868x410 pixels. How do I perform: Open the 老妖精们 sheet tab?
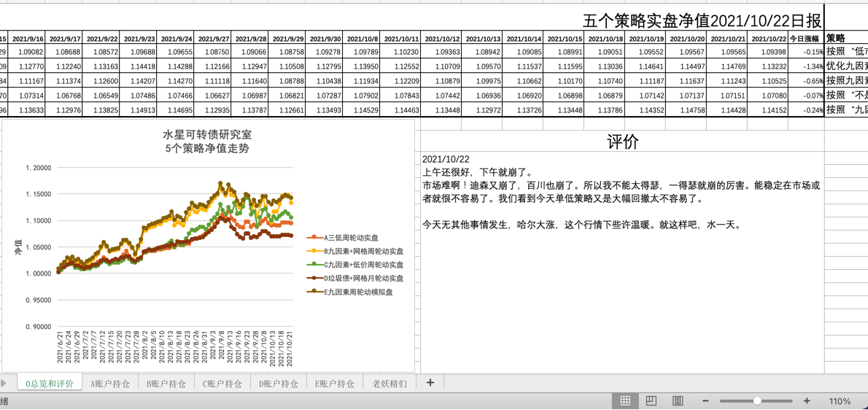(390, 384)
